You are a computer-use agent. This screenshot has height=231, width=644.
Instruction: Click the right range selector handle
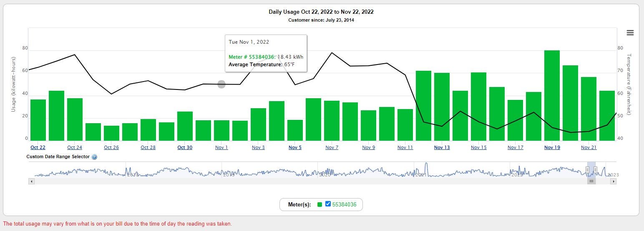click(x=596, y=169)
